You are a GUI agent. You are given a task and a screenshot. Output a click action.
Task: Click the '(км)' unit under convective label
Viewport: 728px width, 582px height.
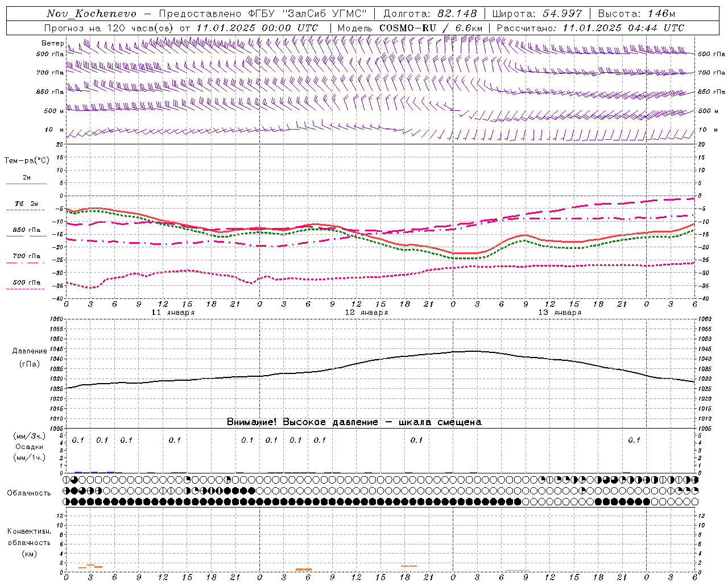(30, 554)
